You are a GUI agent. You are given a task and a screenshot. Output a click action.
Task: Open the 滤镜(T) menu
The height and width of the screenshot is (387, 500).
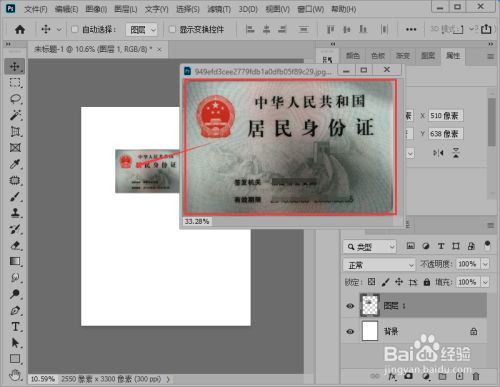pyautogui.click(x=219, y=9)
